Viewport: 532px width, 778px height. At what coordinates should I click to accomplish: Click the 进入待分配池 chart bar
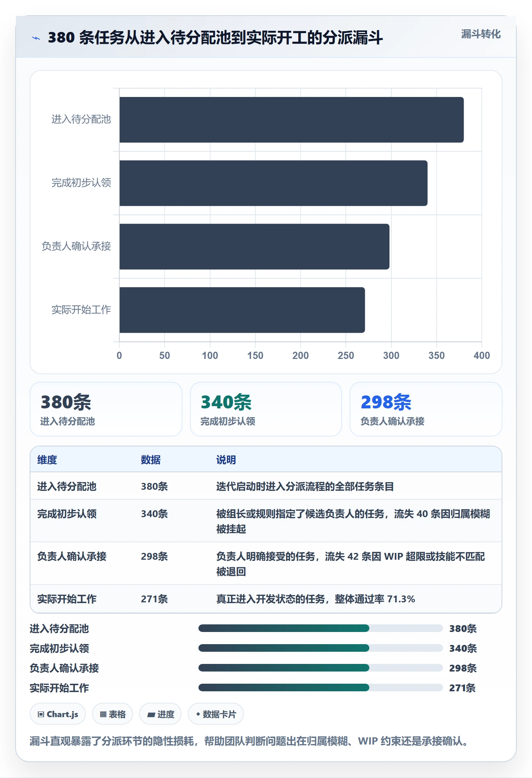coord(291,120)
